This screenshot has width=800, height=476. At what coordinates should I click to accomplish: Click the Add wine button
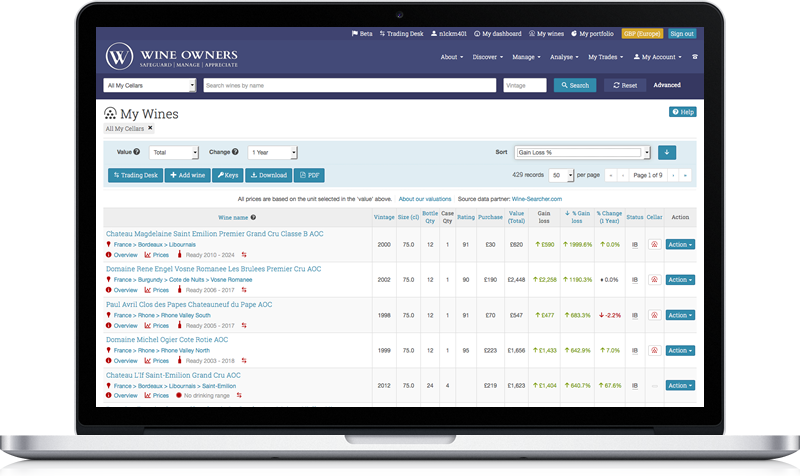pos(188,175)
